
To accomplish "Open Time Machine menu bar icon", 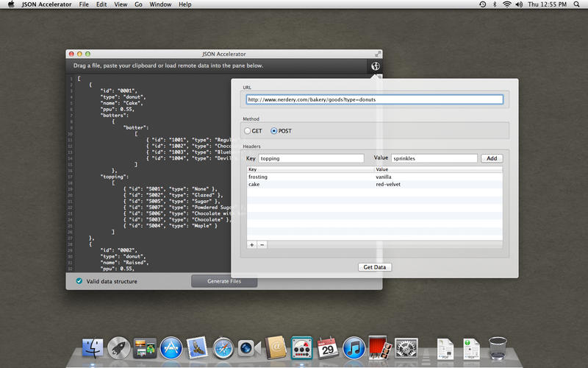I will [x=483, y=4].
